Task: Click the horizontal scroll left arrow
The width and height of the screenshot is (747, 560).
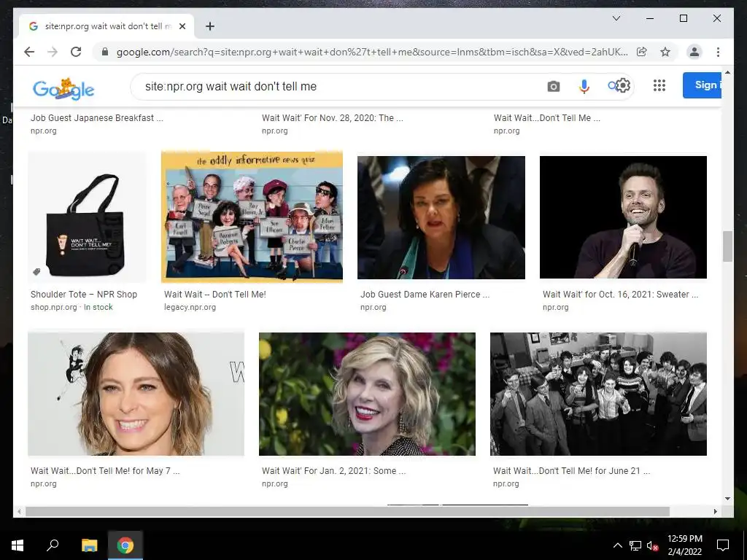Action: click(18, 511)
